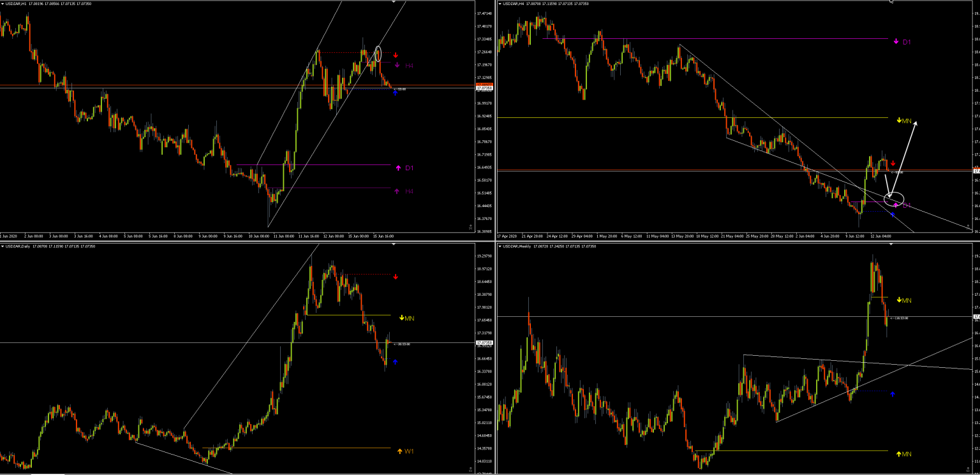Select the chart shift marker on H1 chart
980x475 pixels.
click(x=394, y=2)
